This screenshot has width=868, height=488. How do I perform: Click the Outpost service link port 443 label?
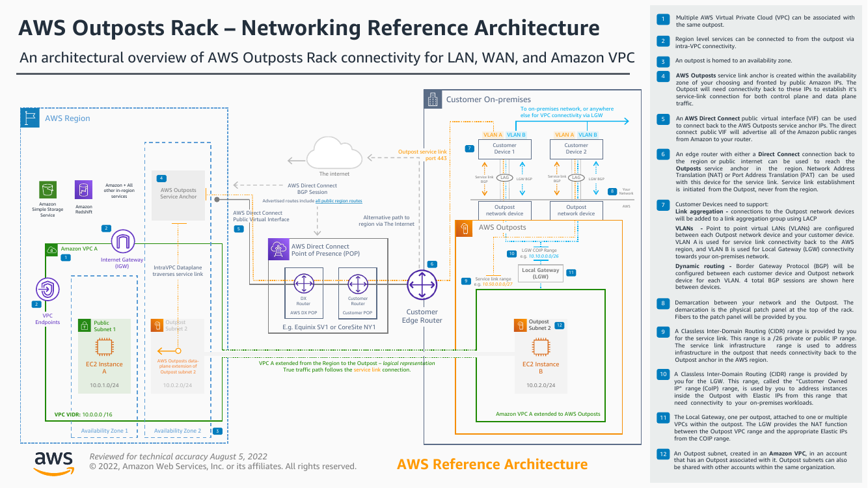coord(422,155)
